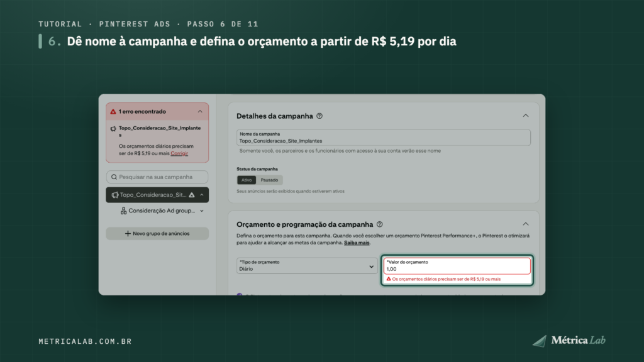
Task: Click the Nome da campanha input field
Action: (383, 138)
